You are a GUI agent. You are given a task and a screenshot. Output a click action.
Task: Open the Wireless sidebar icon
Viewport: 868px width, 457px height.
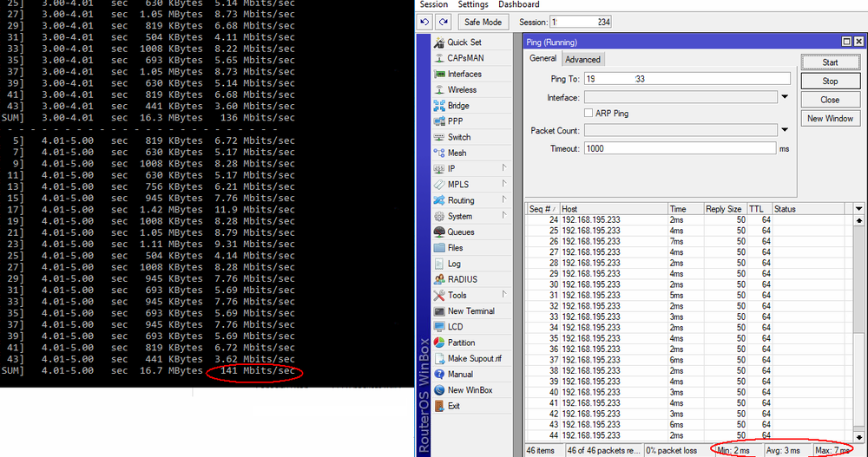pyautogui.click(x=439, y=89)
